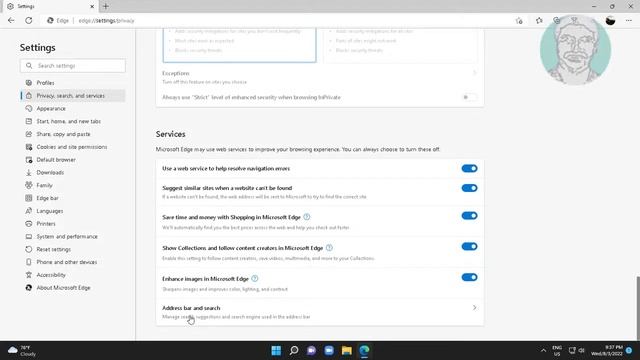Click the search magnifier icon in Settings

tap(29, 66)
